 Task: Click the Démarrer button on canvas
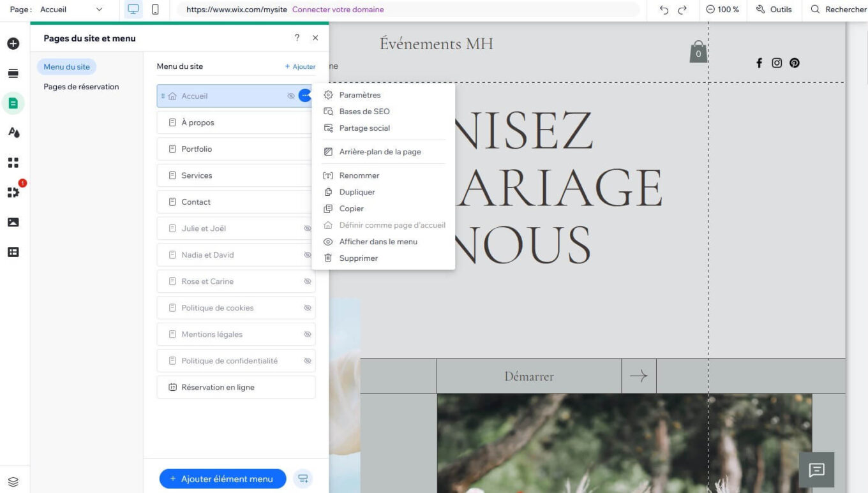(x=529, y=376)
